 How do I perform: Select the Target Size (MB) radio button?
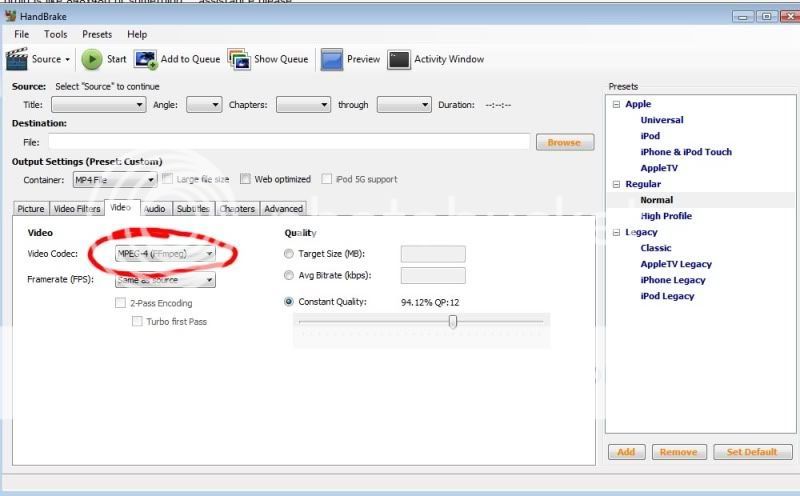pyautogui.click(x=289, y=254)
